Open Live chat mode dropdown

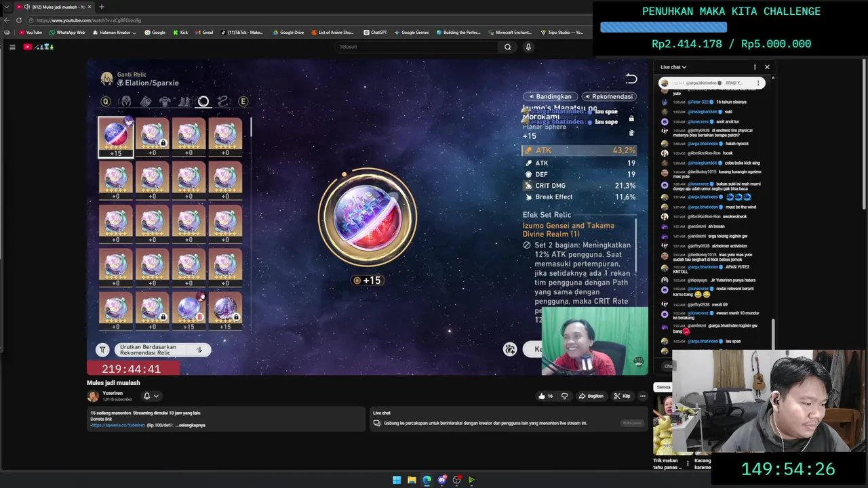click(x=673, y=67)
